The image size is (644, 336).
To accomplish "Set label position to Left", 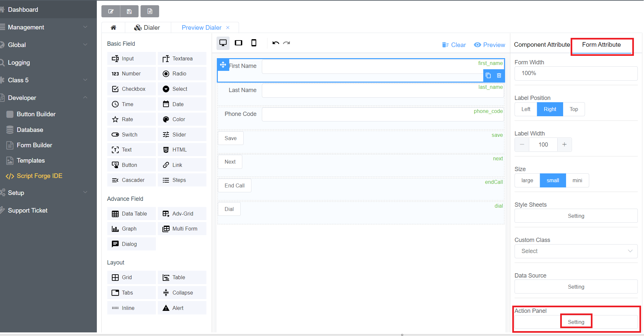I will pos(526,109).
